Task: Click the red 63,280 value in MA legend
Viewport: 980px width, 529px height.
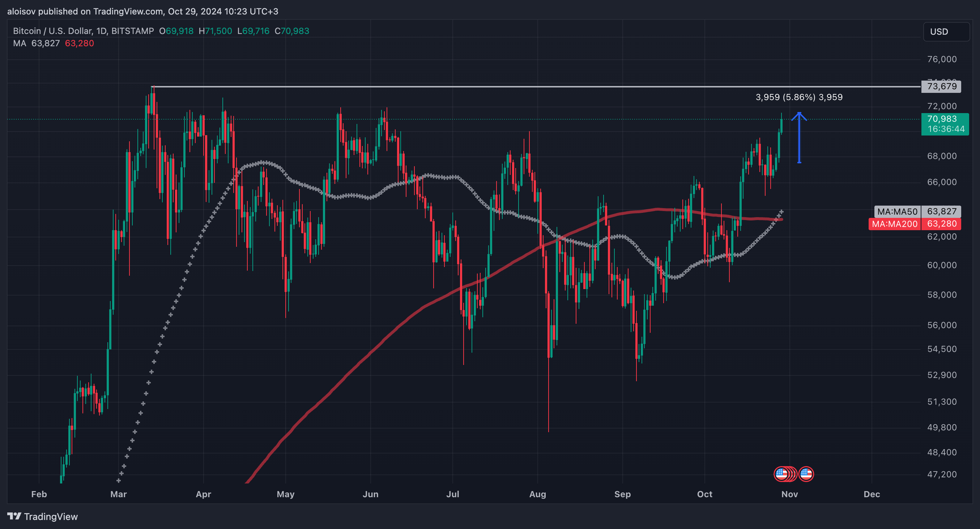Action: [x=80, y=43]
